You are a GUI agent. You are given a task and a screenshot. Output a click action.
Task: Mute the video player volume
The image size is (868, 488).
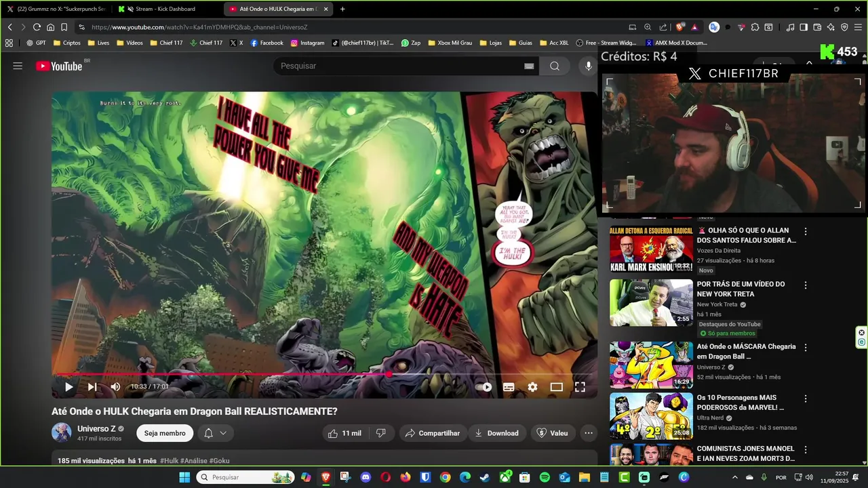115,387
